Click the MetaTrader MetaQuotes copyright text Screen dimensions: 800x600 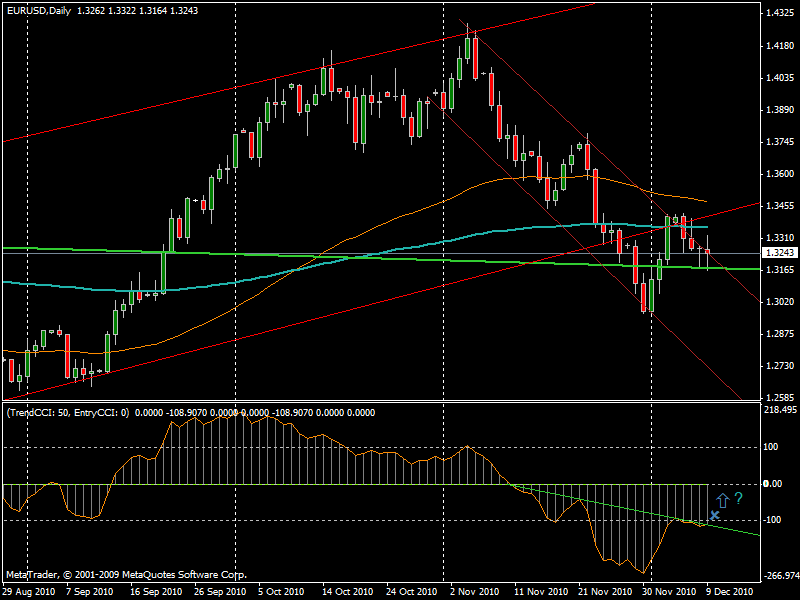tap(127, 574)
